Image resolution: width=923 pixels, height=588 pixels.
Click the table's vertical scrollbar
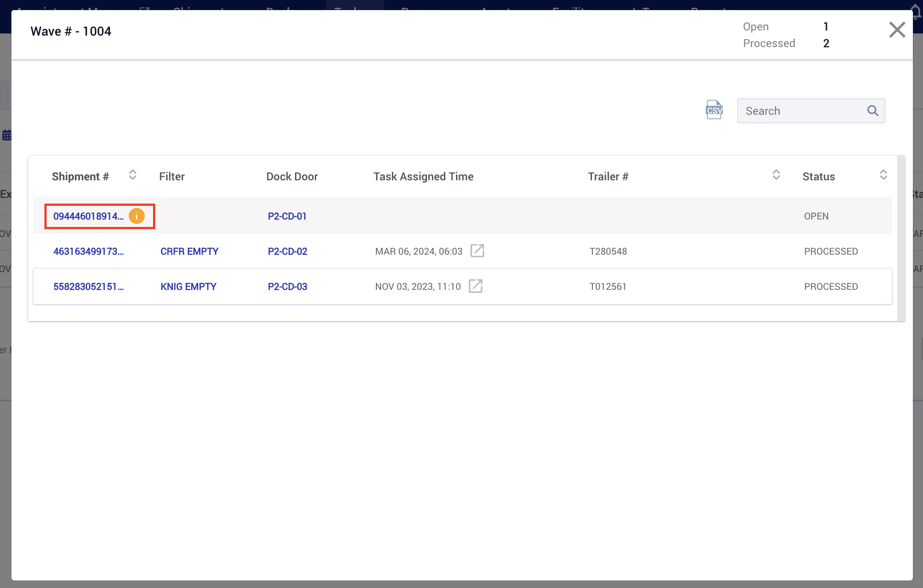click(901, 238)
